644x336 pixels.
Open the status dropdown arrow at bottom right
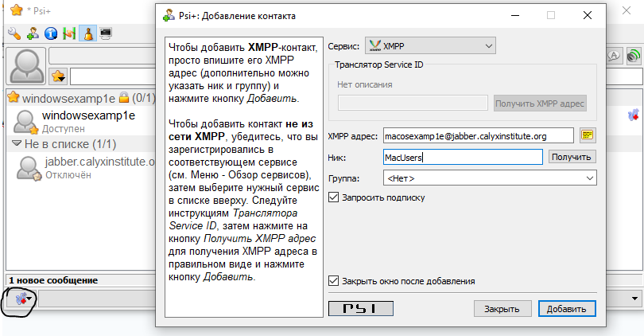pos(634,299)
